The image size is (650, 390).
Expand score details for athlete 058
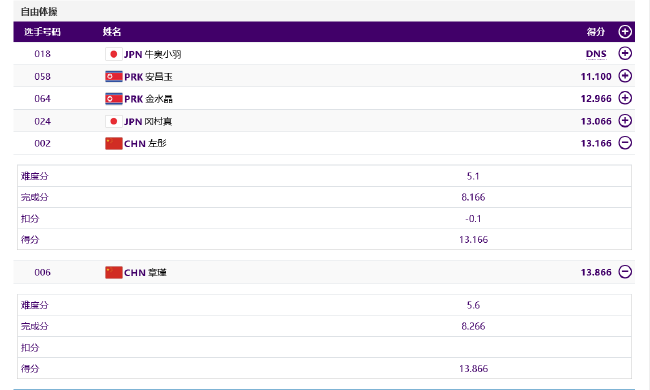(x=625, y=76)
